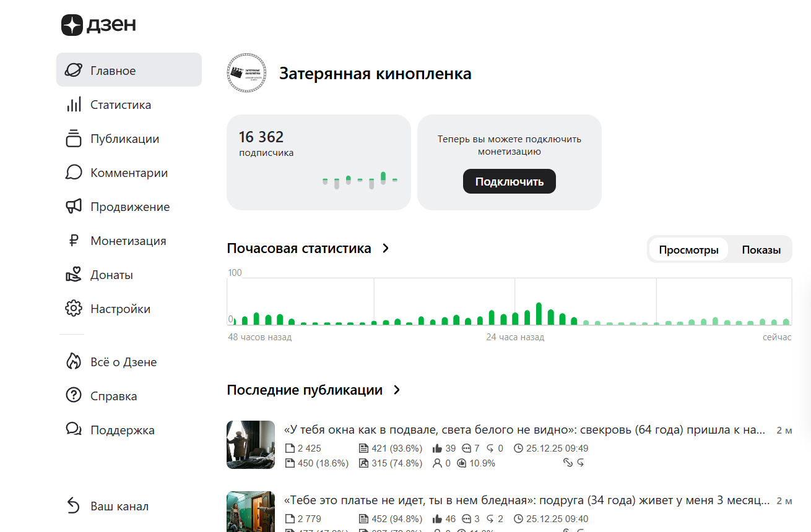Click the back arrow icon beside Ваш канал
The width and height of the screenshot is (811, 532).
pos(73,506)
